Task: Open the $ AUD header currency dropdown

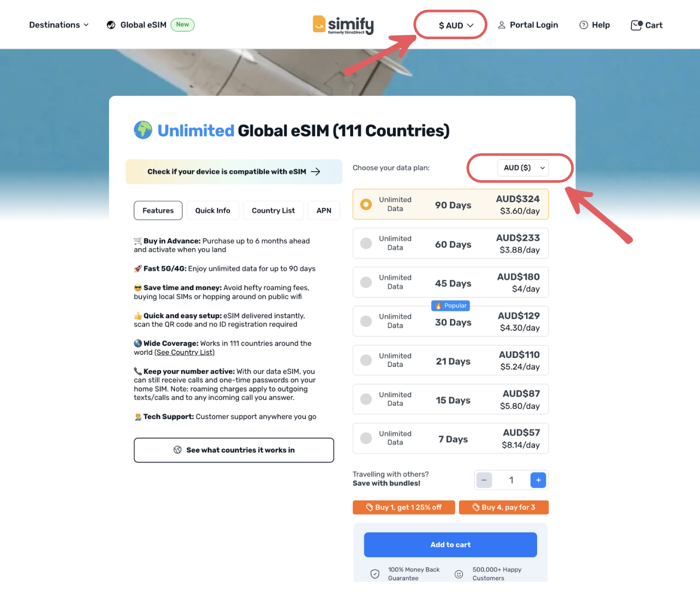Action: (x=456, y=25)
